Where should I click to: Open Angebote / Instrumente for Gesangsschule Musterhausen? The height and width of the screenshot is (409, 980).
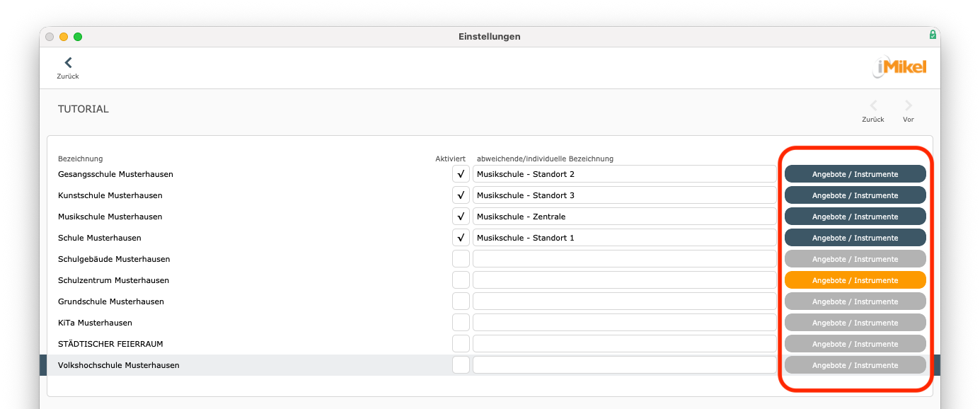[x=855, y=174]
